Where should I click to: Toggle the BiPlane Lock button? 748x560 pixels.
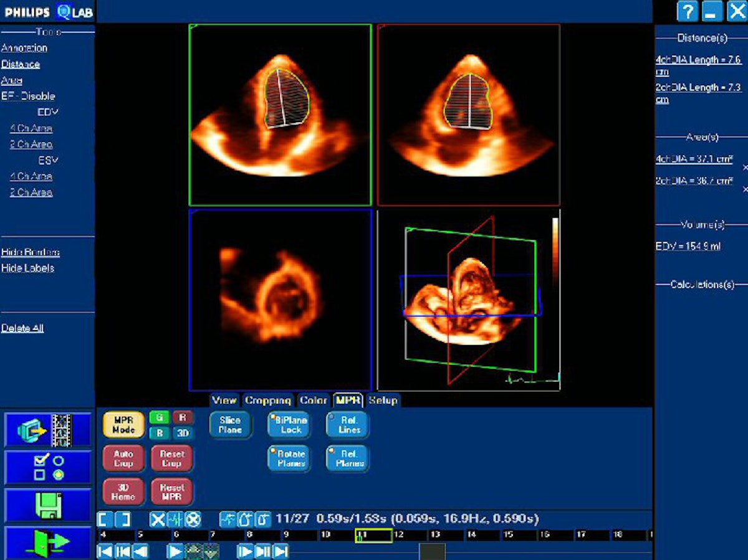tap(290, 425)
